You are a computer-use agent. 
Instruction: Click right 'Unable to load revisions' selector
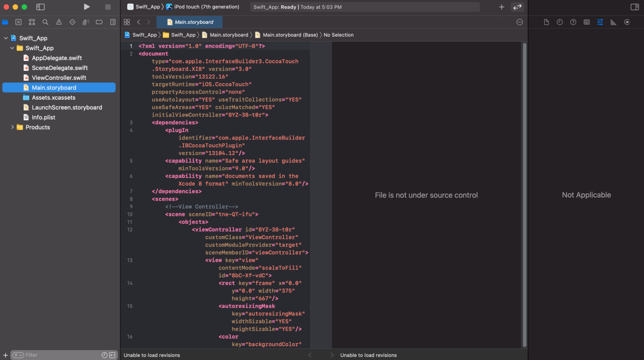(x=368, y=355)
